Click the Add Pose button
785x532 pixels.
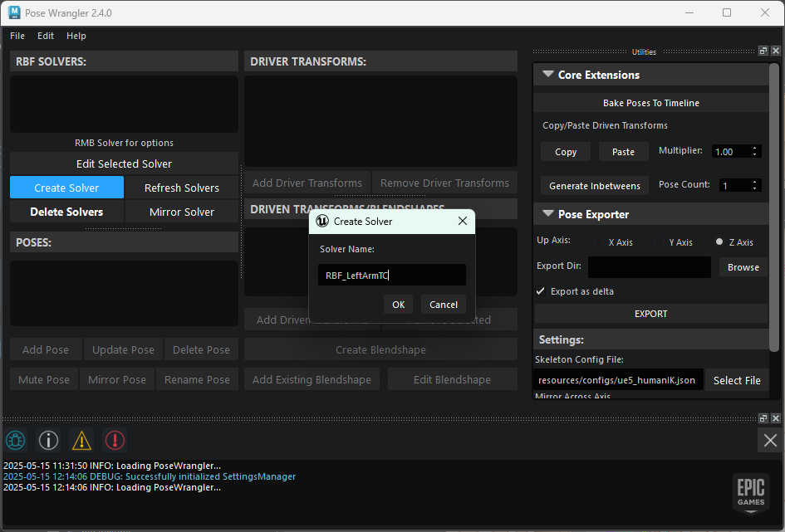[46, 349]
